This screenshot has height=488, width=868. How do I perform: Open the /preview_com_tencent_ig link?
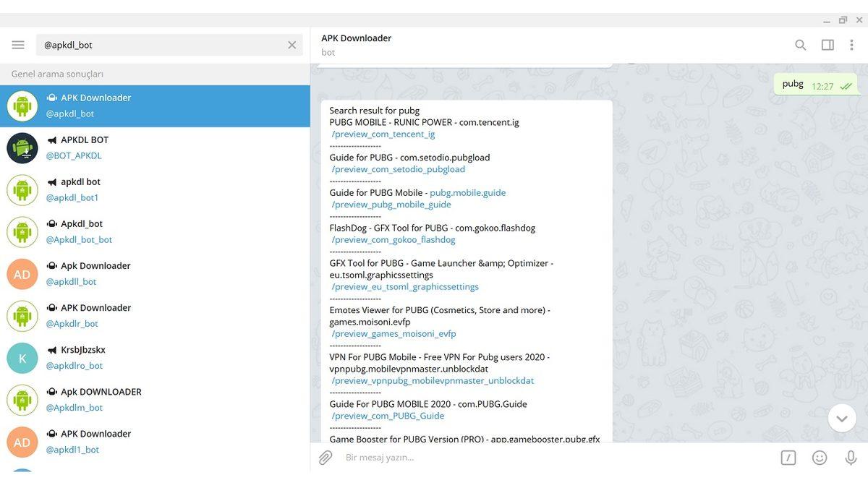382,134
